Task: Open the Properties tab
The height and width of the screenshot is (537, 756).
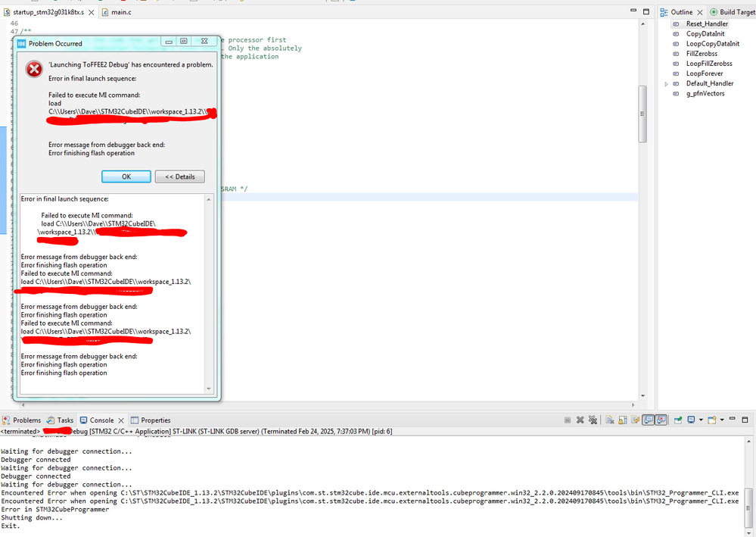Action: pos(151,420)
